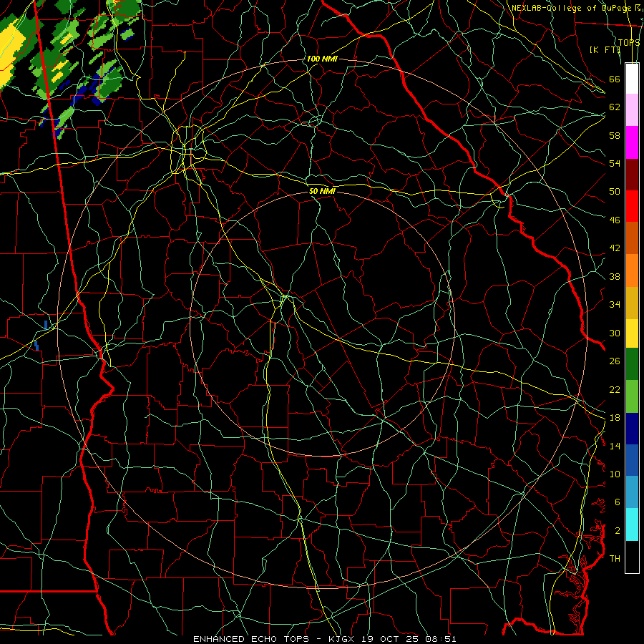Click the bright red legend swatch
Image resolution: width=644 pixels, height=644 pixels.
(632, 206)
